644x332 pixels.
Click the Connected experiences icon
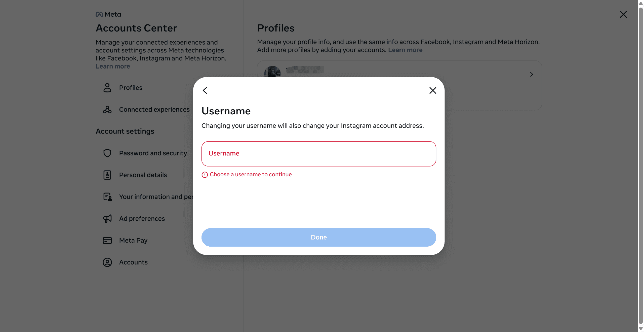[107, 110]
